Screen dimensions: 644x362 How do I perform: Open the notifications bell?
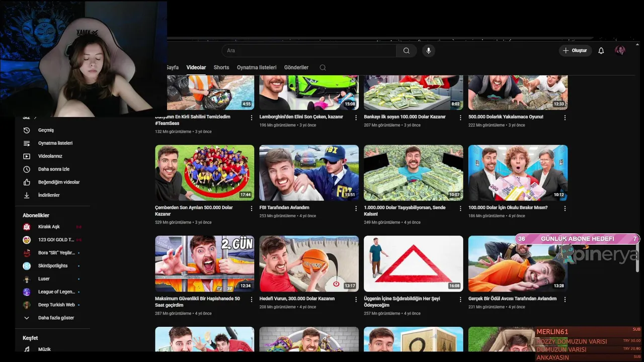601,50
